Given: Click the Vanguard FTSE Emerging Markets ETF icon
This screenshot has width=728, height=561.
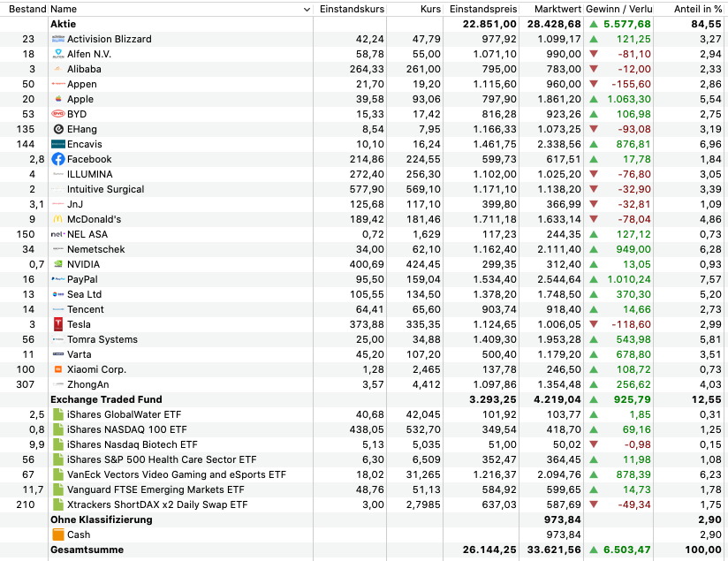Looking at the screenshot, I should (x=58, y=489).
